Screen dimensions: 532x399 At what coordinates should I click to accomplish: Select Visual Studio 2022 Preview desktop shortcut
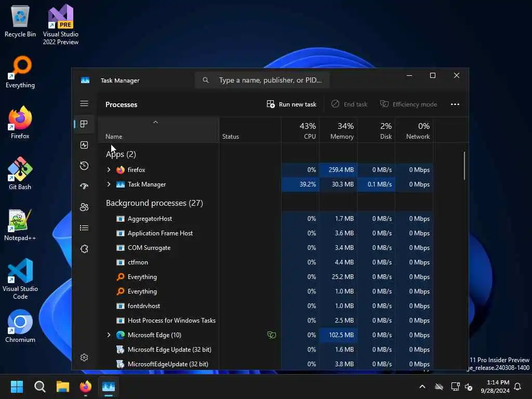pyautogui.click(x=61, y=25)
